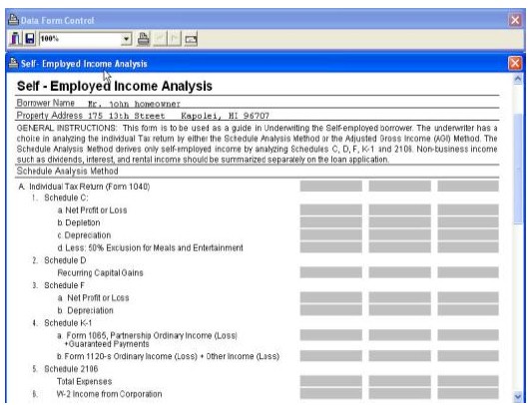The image size is (532, 405).
Task: Click first field for Total Expenses
Action: coord(330,381)
